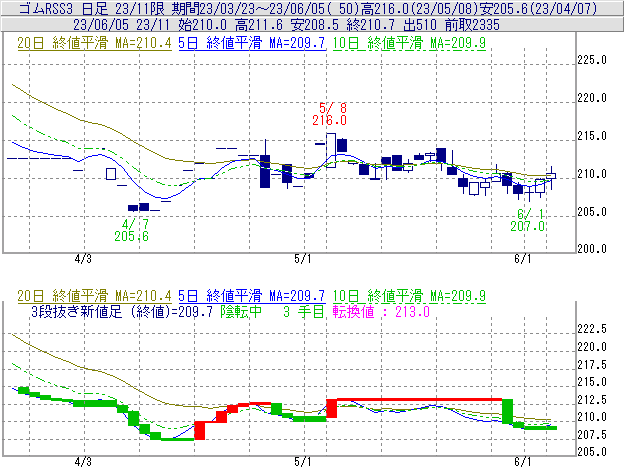624x475 pixels.
Task: Click the green '陰転中' status text
Action: pyautogui.click(x=241, y=311)
